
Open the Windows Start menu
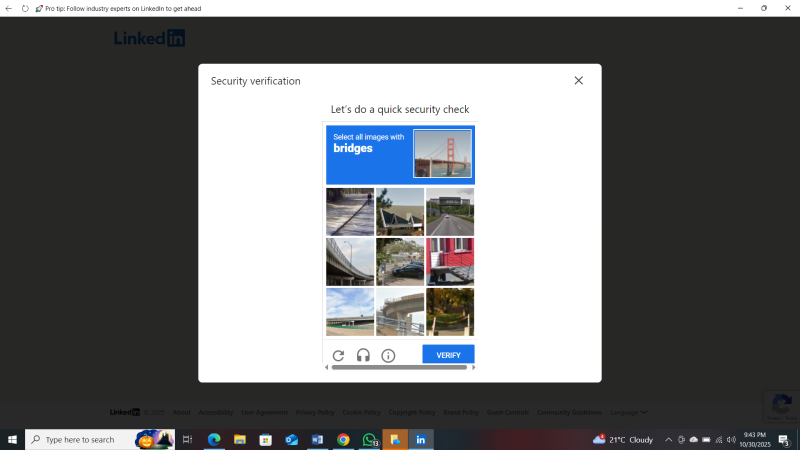[x=12, y=439]
